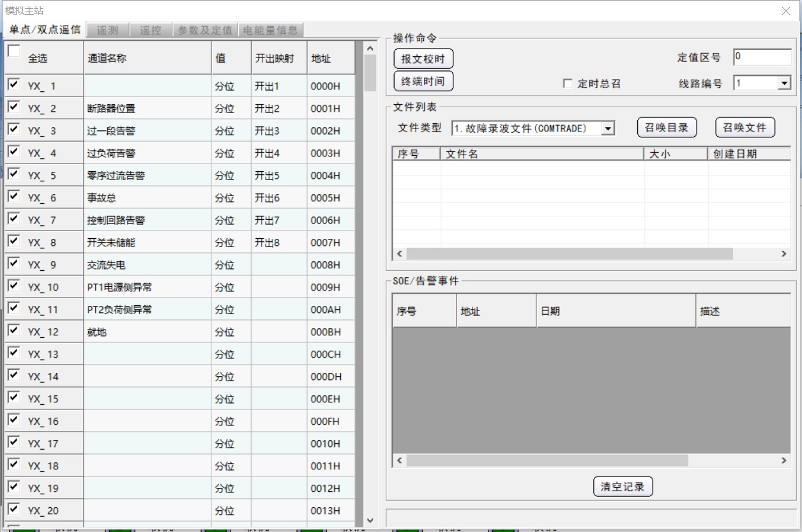Viewport: 802px width, 532px height.
Task: Uncheck the YX_12 就地 checkbox
Action: (14, 330)
